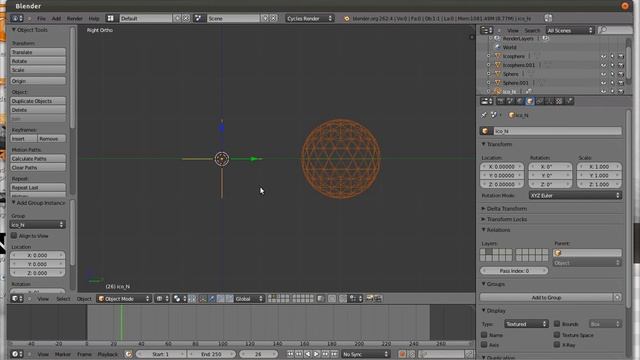Open the Select menu in 3D view header
Viewport: 640px width, 360px height.
[x=63, y=299]
